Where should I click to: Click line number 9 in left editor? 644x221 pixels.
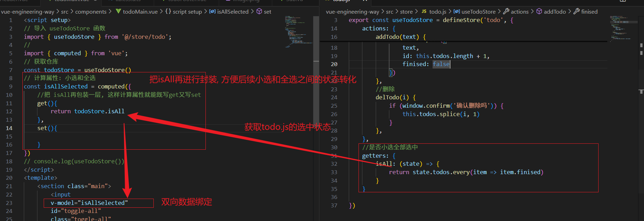[x=10, y=86]
